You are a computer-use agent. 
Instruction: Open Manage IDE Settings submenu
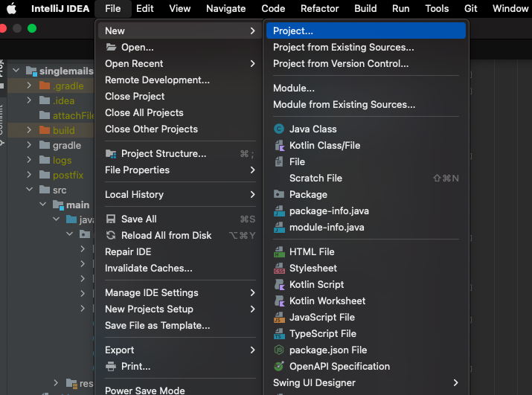click(x=180, y=293)
